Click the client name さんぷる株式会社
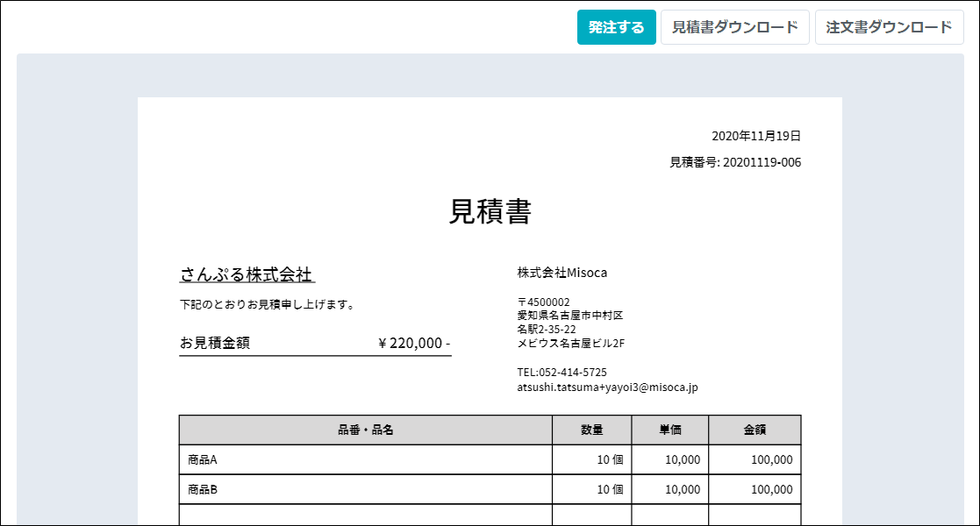This screenshot has width=980, height=526. (x=247, y=274)
